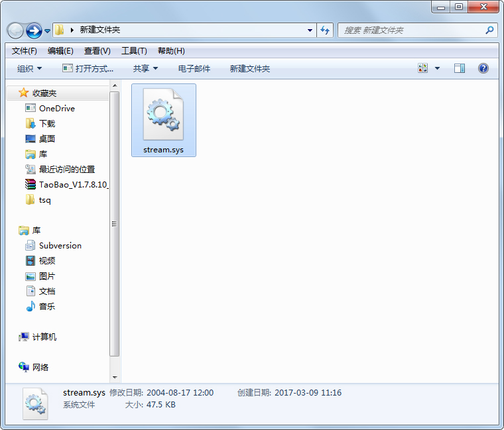The width and height of the screenshot is (504, 430).
Task: Click the 创建日期 value 2017-03-09 11:16
Action: coord(308,393)
